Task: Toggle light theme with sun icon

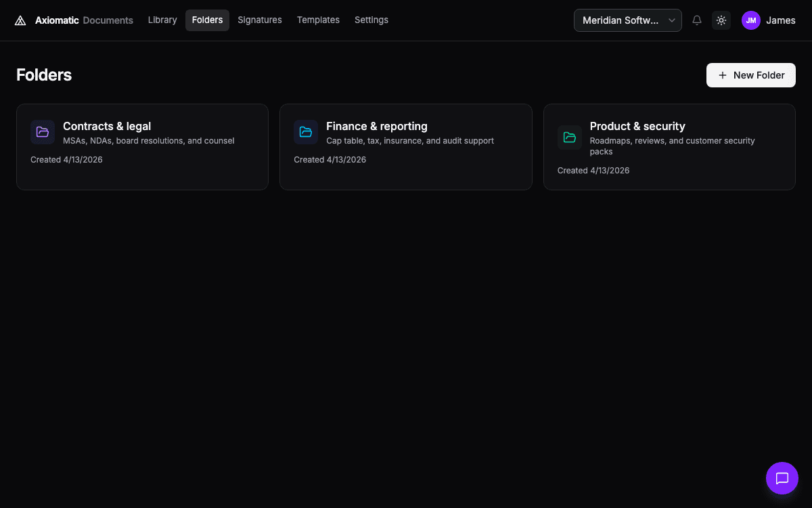Action: point(721,20)
